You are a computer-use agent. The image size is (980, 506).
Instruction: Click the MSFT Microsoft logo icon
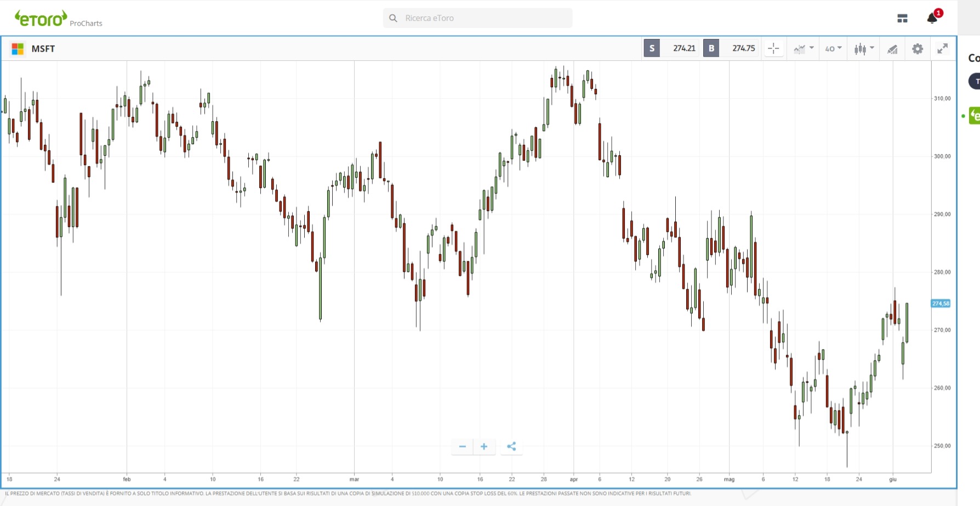pyautogui.click(x=18, y=49)
